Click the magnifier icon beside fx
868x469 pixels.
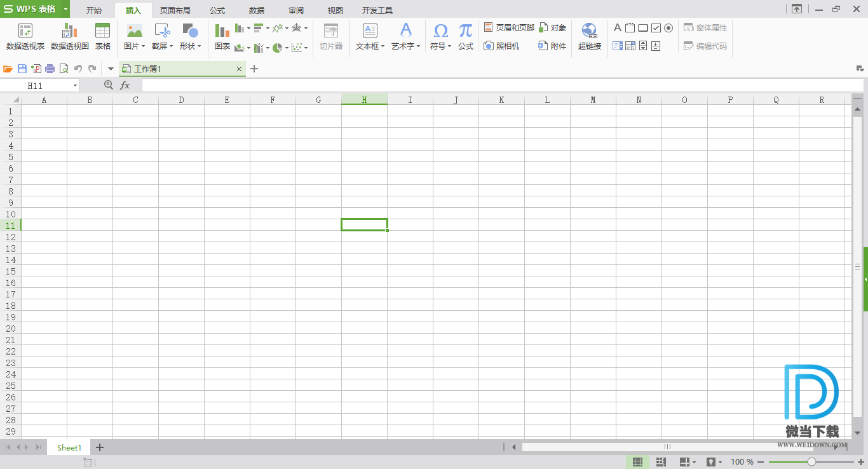[x=108, y=85]
